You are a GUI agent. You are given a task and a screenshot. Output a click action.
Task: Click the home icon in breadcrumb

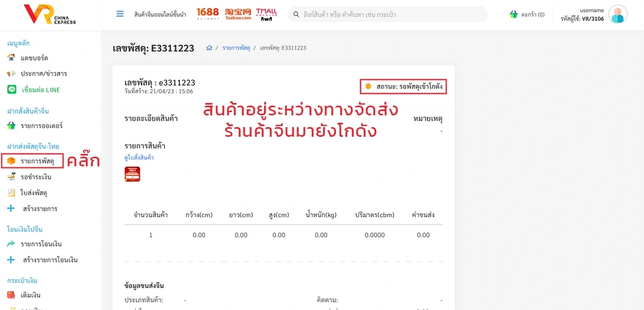pyautogui.click(x=209, y=48)
